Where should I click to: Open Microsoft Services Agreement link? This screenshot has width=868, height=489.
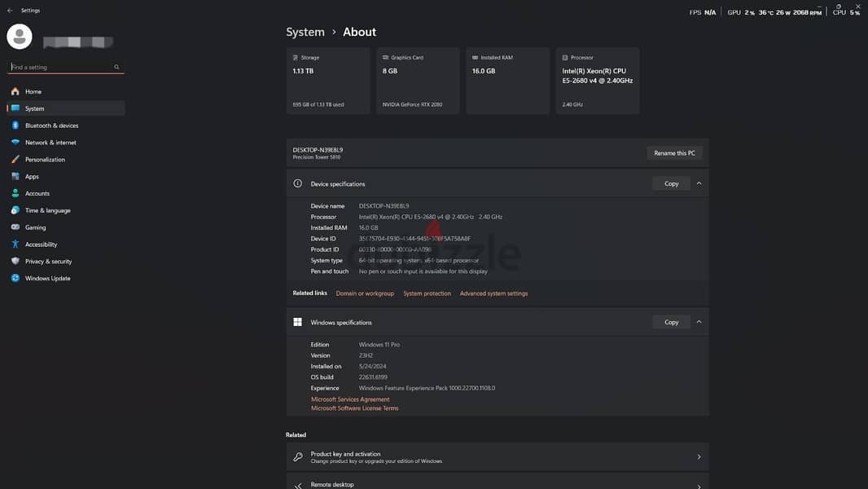(x=350, y=399)
